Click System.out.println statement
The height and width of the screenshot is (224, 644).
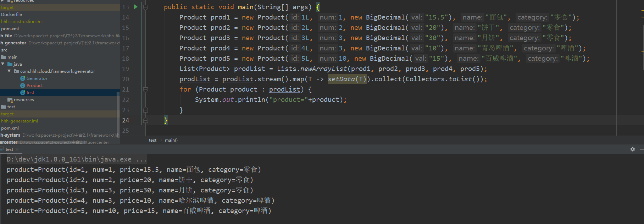click(271, 100)
